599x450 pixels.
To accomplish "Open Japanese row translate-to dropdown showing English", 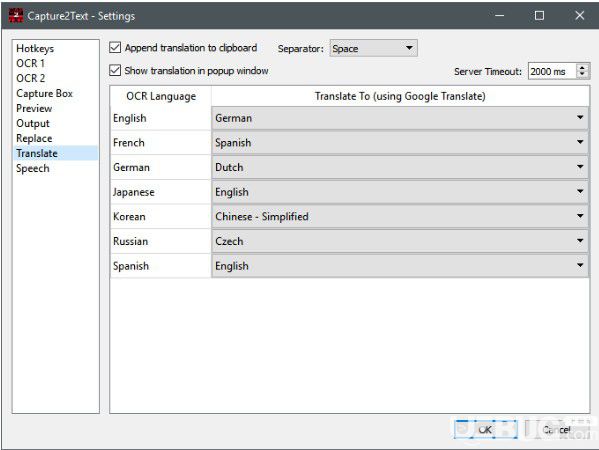I will [400, 192].
